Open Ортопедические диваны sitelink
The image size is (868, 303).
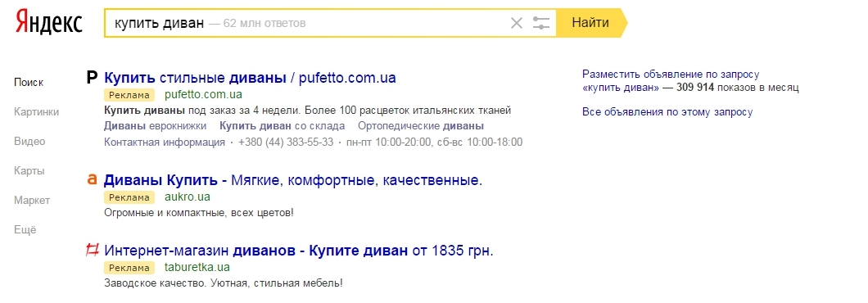421,126
